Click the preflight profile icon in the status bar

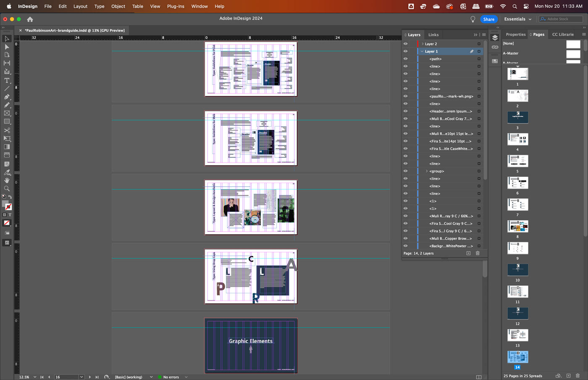tap(107, 377)
